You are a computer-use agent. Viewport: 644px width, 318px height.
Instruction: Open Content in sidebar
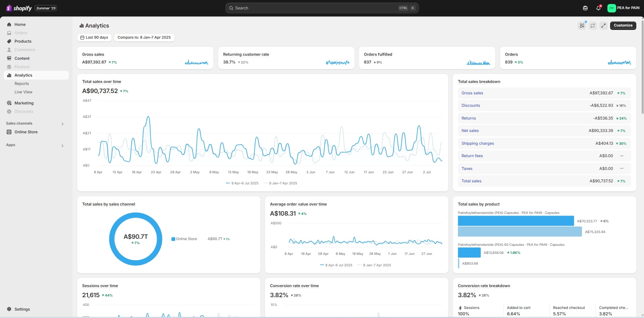pyautogui.click(x=22, y=58)
